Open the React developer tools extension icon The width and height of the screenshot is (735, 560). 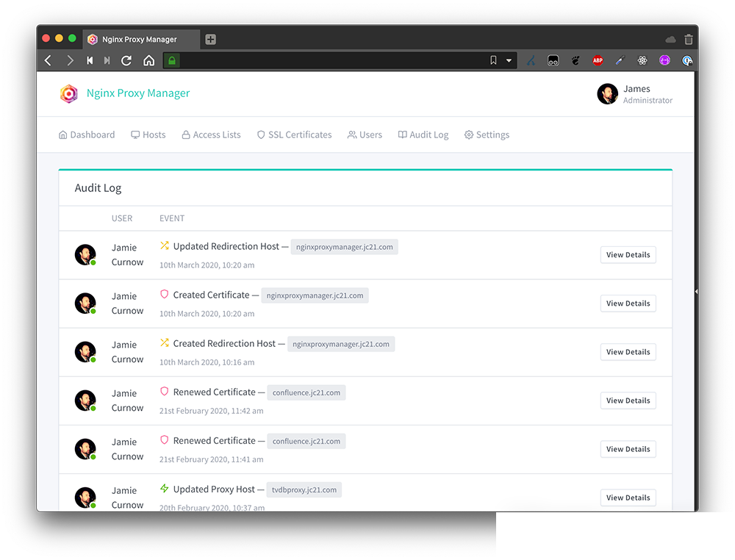pos(642,60)
